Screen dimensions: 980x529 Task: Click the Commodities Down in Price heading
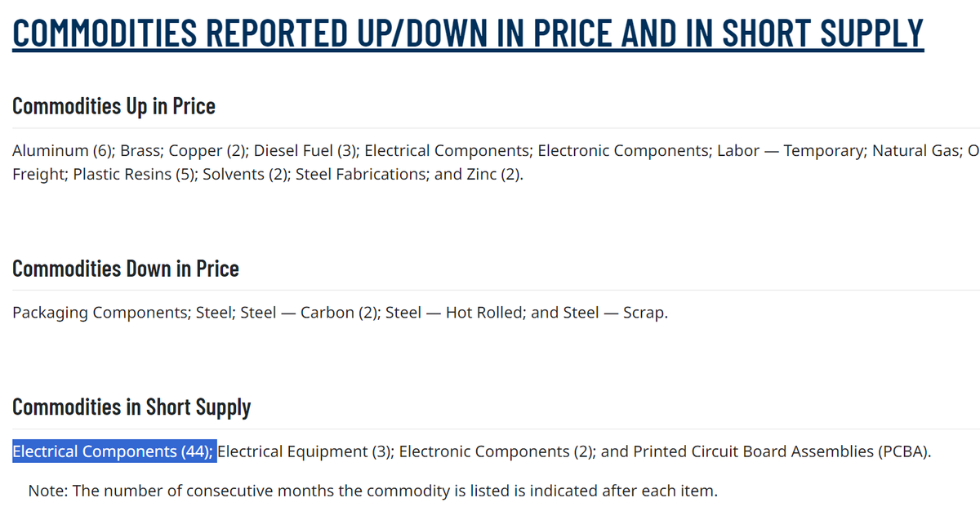126,269
